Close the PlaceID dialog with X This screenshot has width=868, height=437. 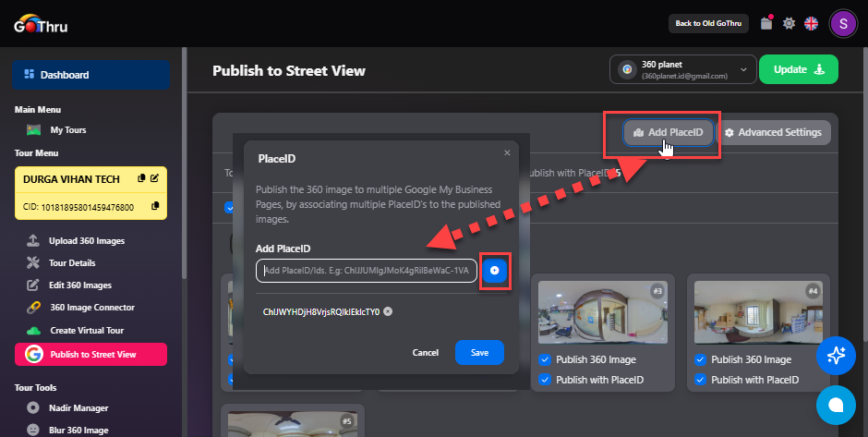(506, 153)
